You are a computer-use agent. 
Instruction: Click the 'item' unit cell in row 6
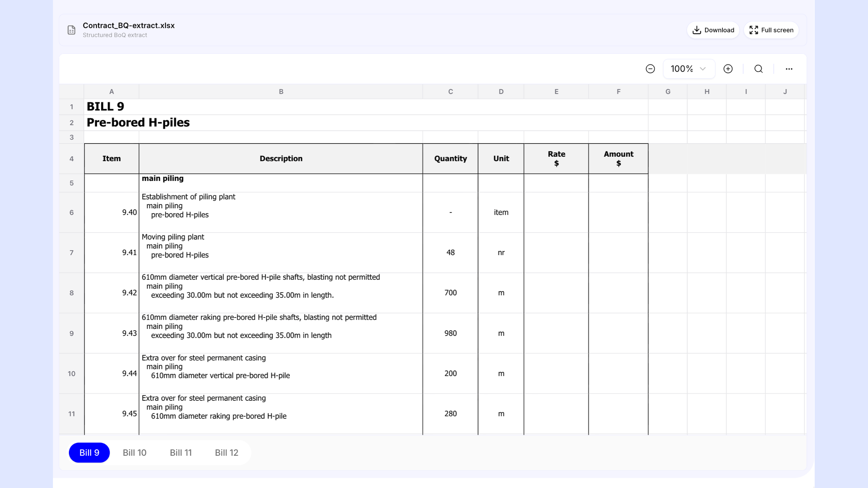pos(501,212)
